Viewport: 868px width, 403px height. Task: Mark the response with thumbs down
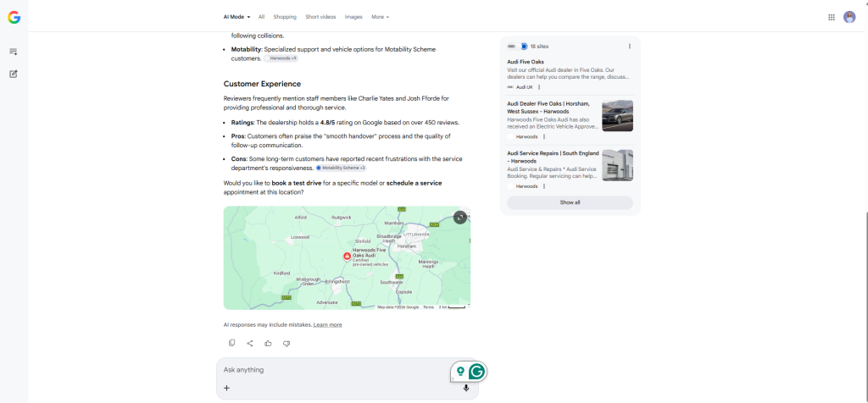[x=287, y=343]
